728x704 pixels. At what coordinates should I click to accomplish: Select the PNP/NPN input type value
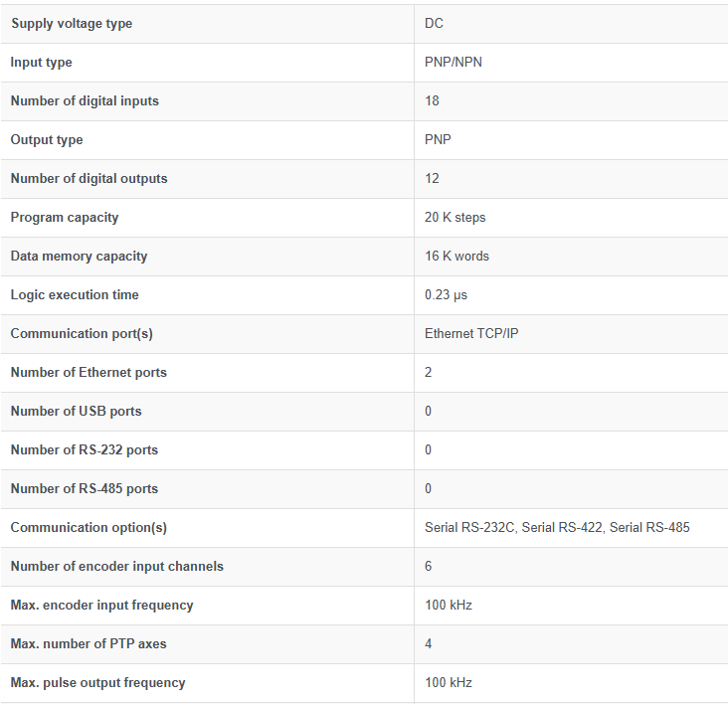(x=454, y=63)
